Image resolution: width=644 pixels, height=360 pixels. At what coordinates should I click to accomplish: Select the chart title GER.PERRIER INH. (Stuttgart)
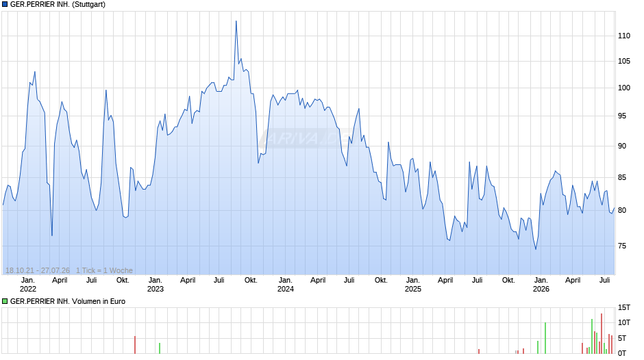(x=58, y=5)
